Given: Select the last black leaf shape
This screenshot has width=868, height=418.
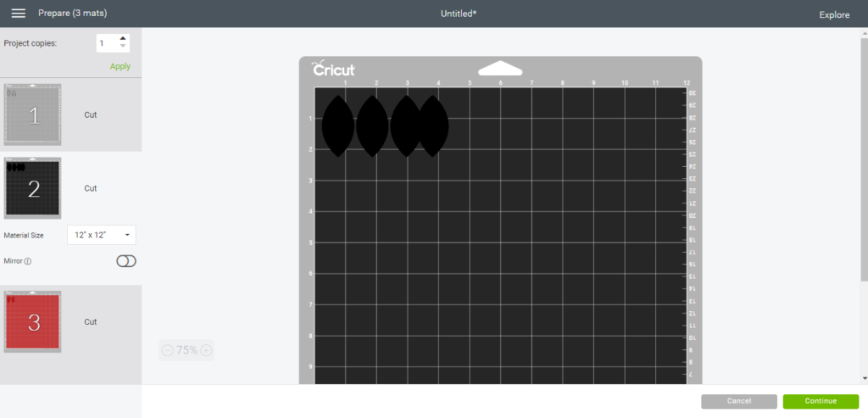Looking at the screenshot, I should coord(433,125).
